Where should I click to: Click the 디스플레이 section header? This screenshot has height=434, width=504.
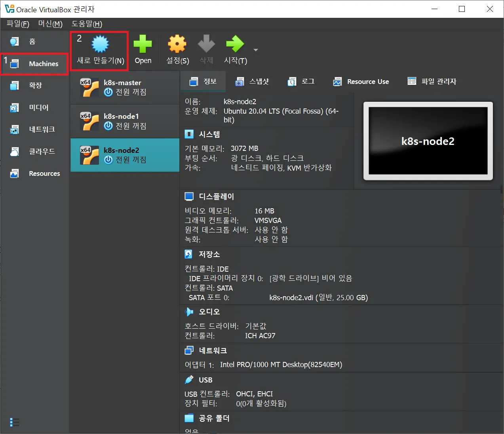click(217, 196)
